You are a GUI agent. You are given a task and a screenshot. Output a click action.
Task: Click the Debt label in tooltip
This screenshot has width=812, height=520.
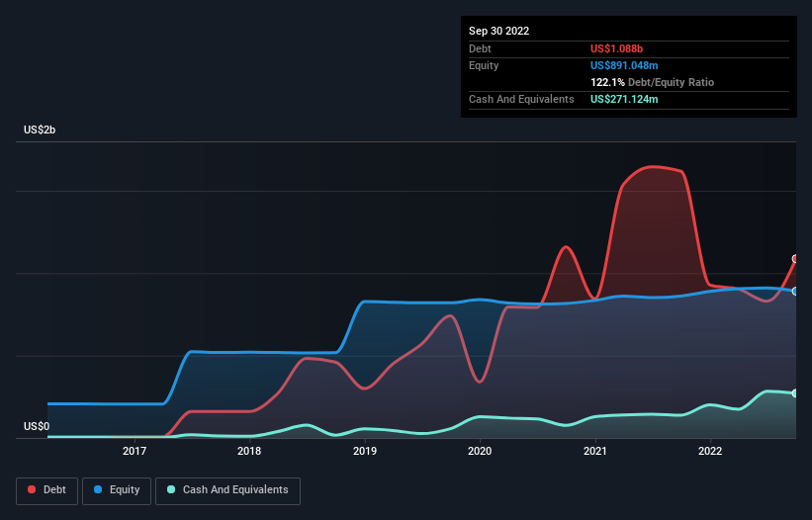click(x=480, y=48)
